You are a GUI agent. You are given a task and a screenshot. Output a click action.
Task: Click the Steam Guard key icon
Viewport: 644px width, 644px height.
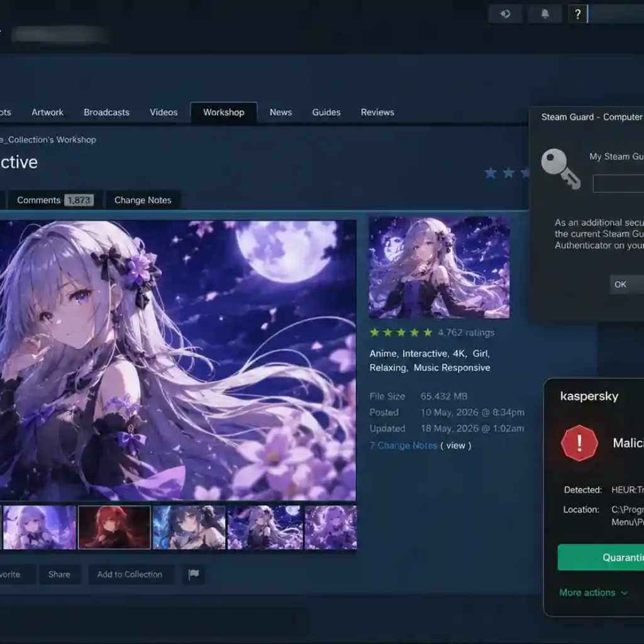pos(560,169)
